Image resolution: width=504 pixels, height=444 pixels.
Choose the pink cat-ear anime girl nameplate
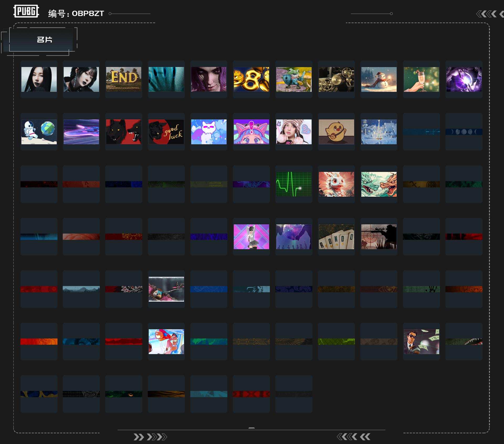click(251, 132)
